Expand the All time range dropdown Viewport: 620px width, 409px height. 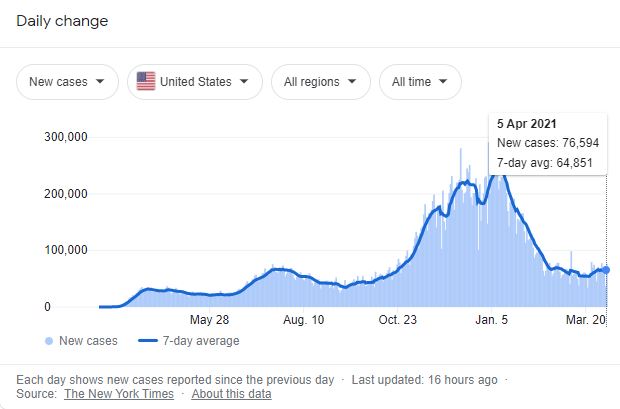420,82
